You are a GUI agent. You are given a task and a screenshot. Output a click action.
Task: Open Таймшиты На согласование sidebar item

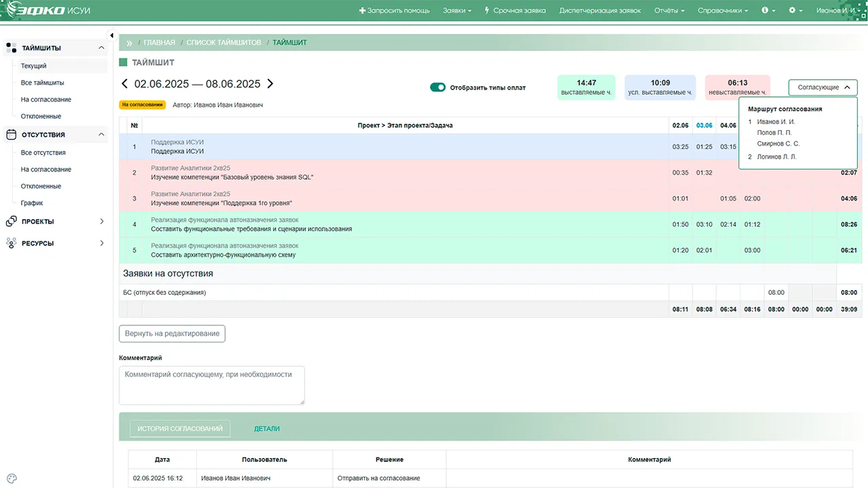[46, 100]
